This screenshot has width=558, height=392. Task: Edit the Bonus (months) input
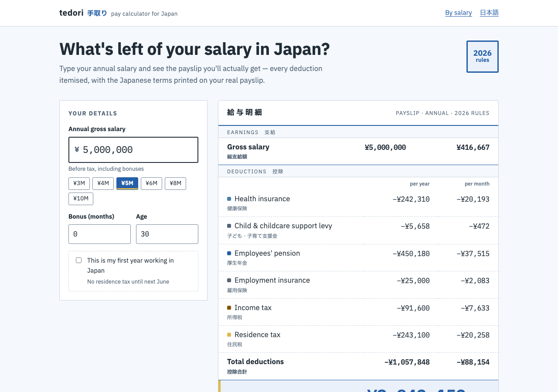coord(99,234)
